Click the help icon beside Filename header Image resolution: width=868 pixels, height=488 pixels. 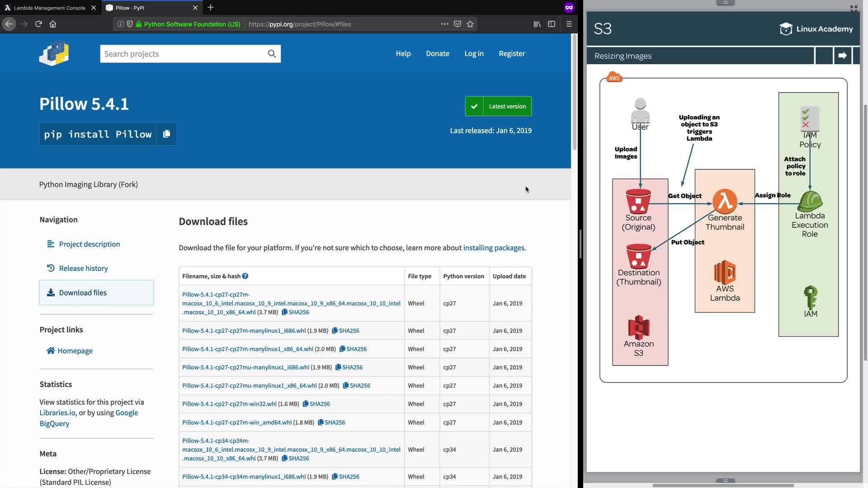click(x=245, y=276)
